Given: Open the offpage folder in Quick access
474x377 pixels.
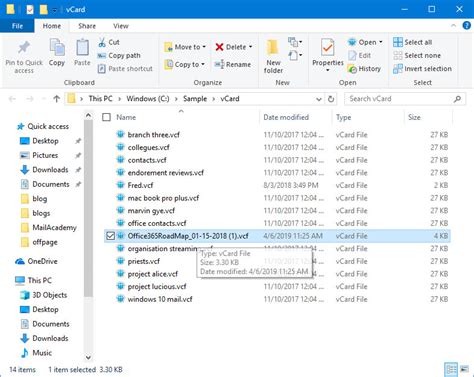Looking at the screenshot, I should pyautogui.click(x=39, y=242).
